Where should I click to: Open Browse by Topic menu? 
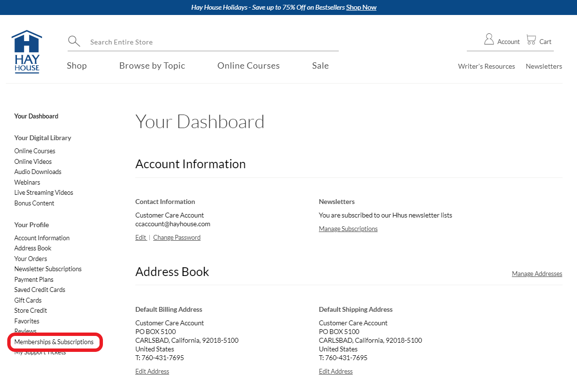click(152, 66)
